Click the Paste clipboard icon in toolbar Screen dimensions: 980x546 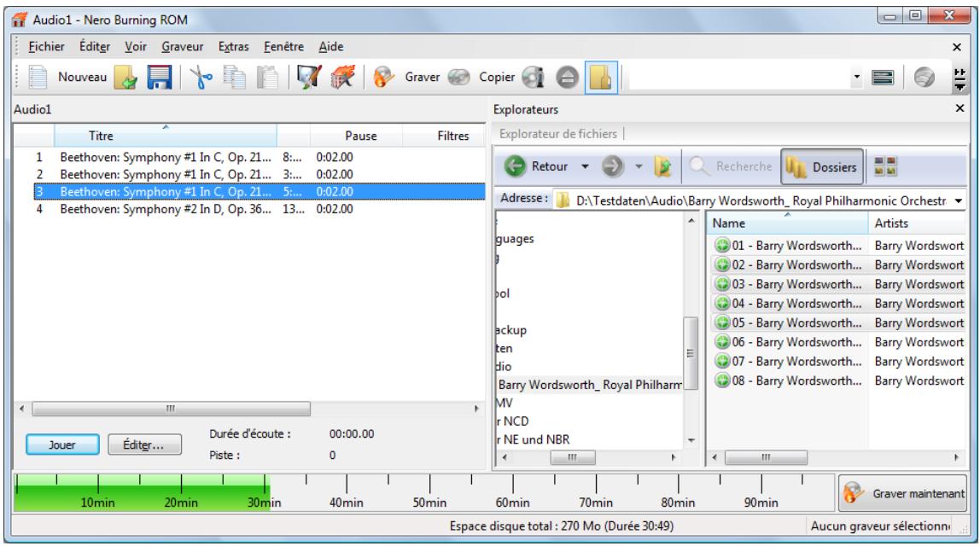coord(267,78)
